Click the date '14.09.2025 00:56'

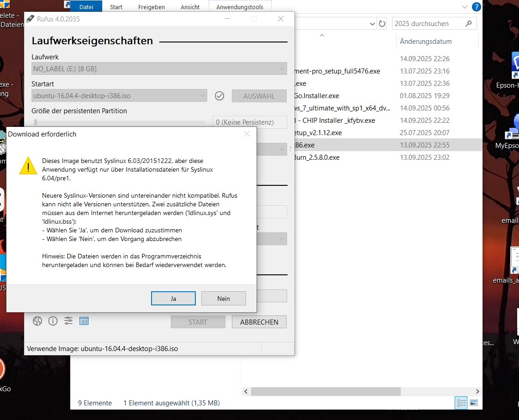[425, 108]
